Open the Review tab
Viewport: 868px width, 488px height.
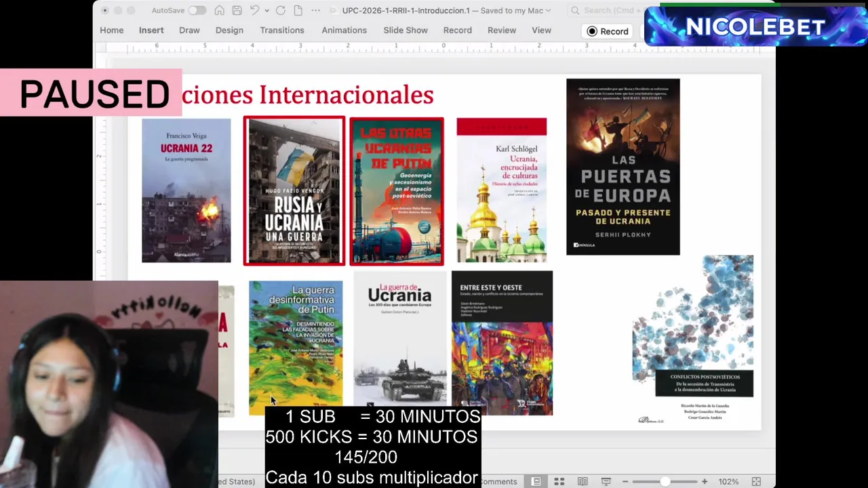(x=502, y=30)
